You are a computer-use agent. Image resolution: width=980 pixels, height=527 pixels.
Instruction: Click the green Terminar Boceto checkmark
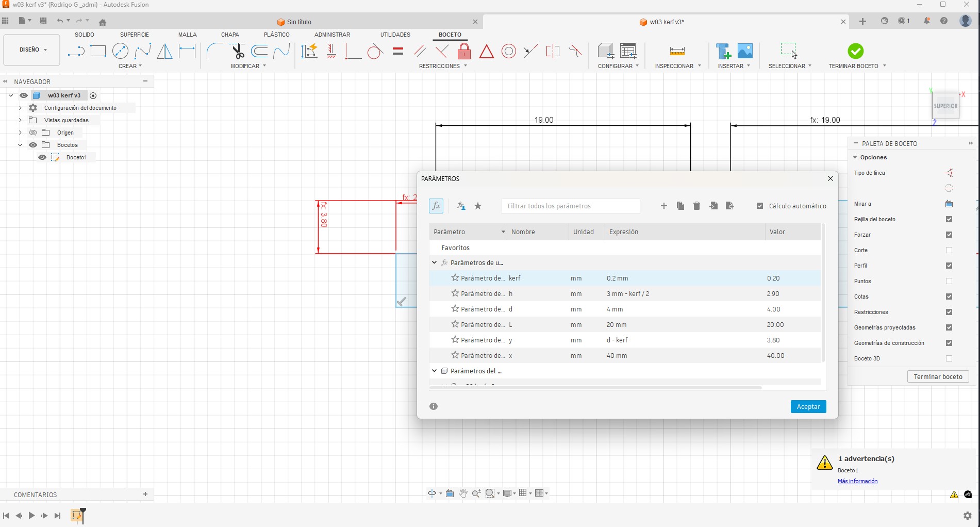coord(855,51)
